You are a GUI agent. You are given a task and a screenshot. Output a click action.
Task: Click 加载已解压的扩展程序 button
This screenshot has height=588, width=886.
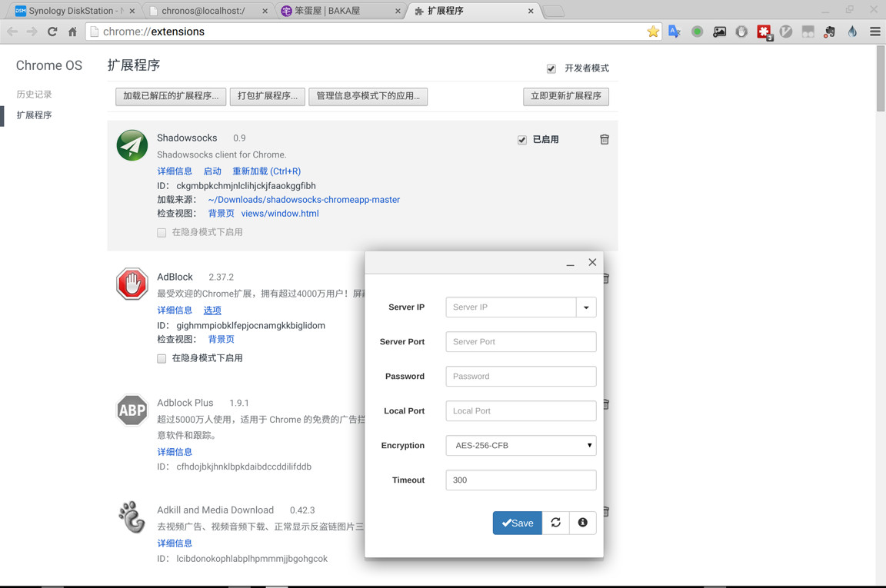coord(171,96)
